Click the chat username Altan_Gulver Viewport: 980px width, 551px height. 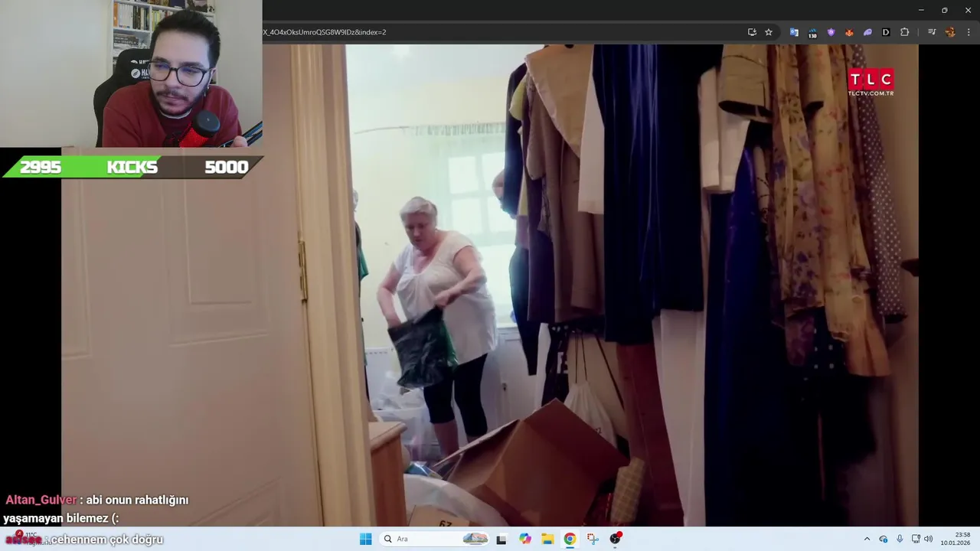[x=41, y=500]
